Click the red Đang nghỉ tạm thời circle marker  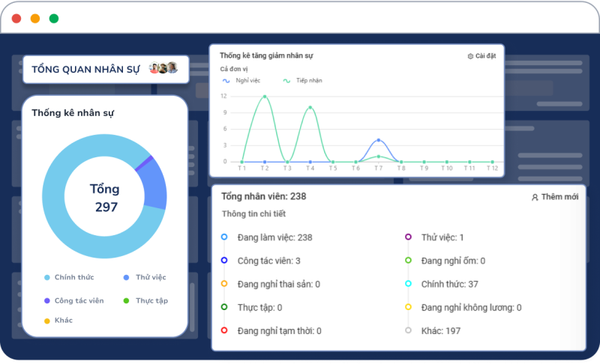[224, 330]
